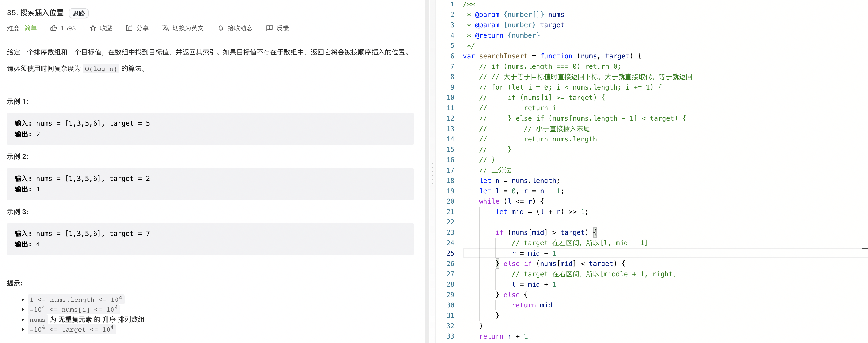
Task: Click the editor's vertical scrollbar marker
Action: pos(865,248)
